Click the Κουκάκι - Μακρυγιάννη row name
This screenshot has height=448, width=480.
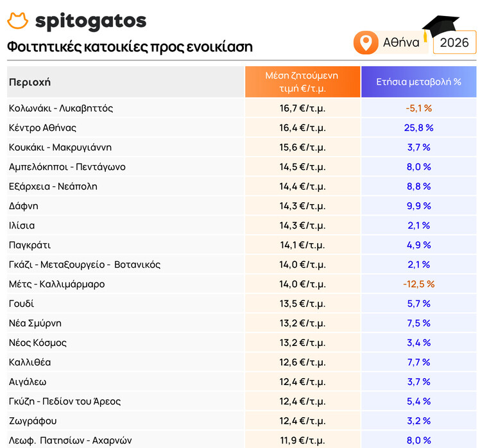click(x=60, y=147)
